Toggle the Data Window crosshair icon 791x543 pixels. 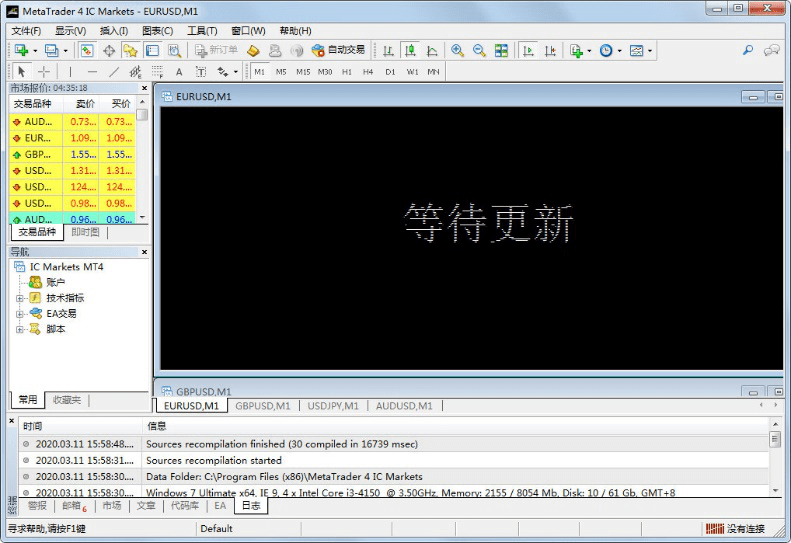(x=109, y=50)
